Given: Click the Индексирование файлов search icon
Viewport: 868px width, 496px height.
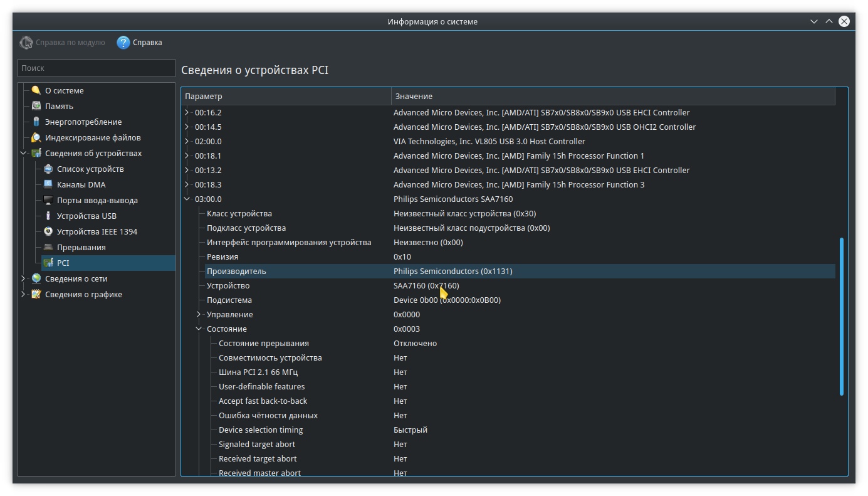Looking at the screenshot, I should point(36,137).
